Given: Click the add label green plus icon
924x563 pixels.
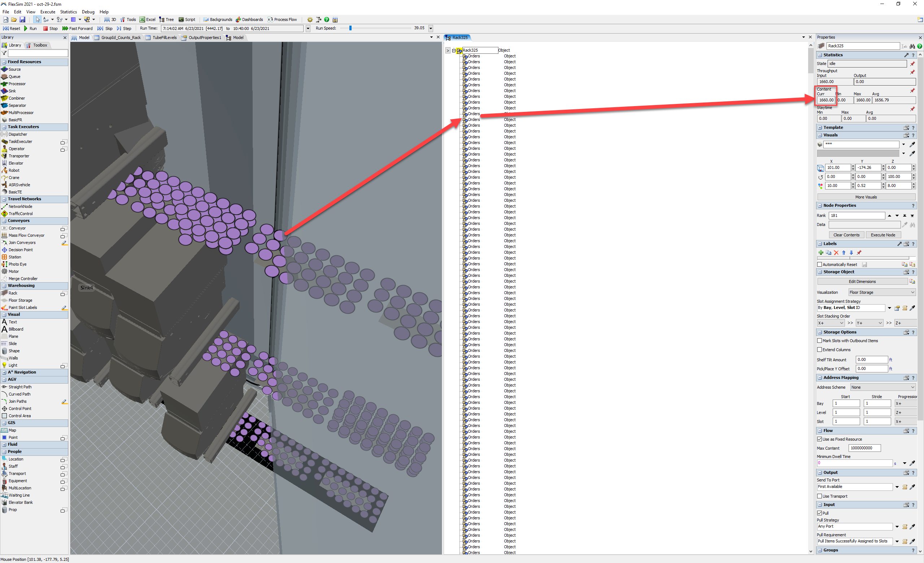Looking at the screenshot, I should pos(821,253).
